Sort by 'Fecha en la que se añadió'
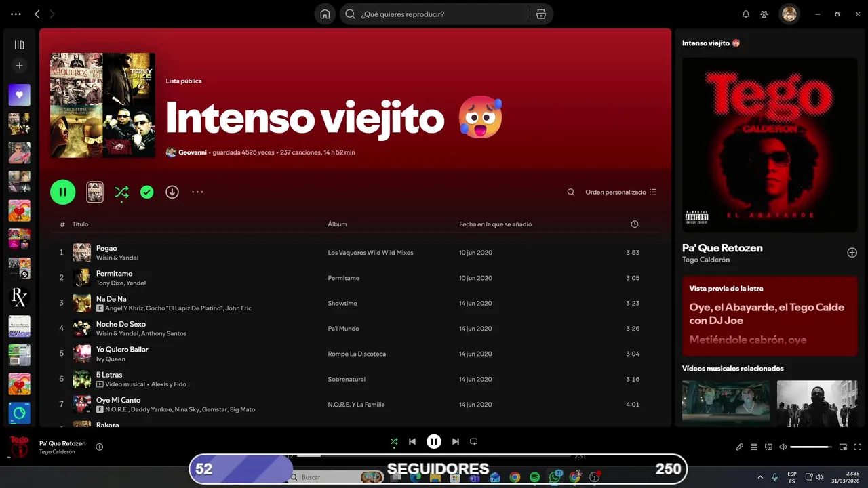The height and width of the screenshot is (488, 868). point(495,224)
